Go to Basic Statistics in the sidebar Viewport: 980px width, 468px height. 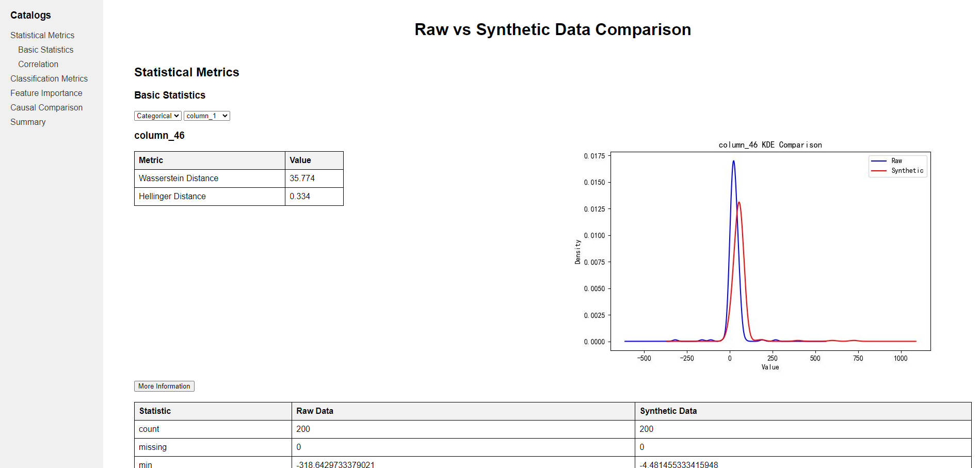pos(45,50)
